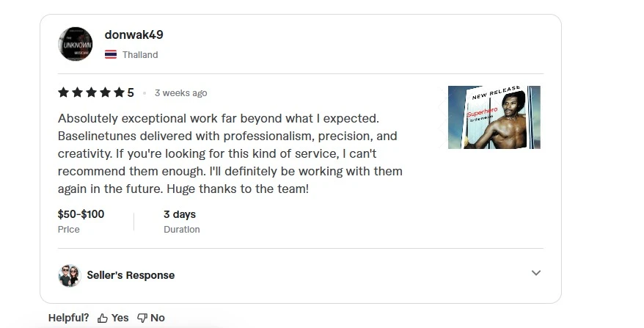Image resolution: width=644 pixels, height=328 pixels.
Task: Select the Thailand country label
Action: (x=140, y=54)
